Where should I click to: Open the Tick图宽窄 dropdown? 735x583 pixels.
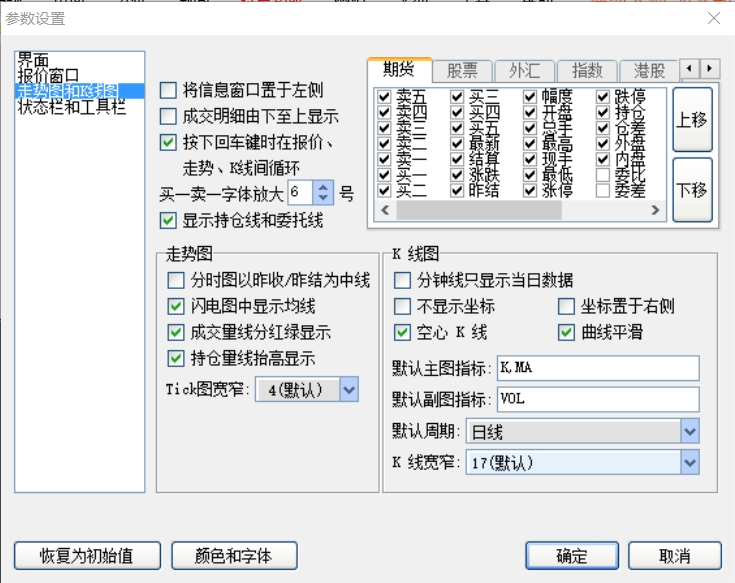click(348, 389)
